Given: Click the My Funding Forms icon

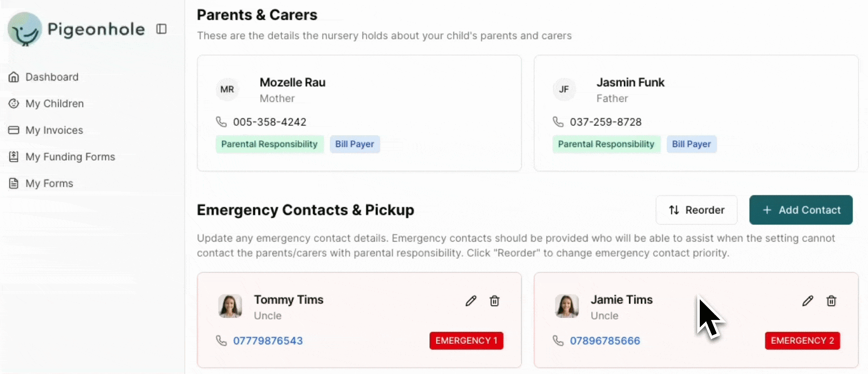Looking at the screenshot, I should coord(14,156).
